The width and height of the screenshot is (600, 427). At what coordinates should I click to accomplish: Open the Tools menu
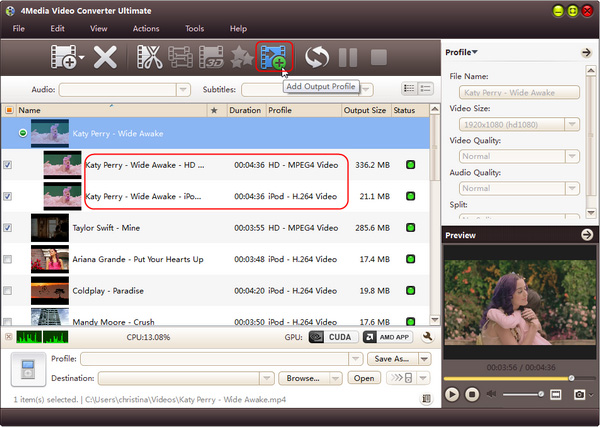[194, 28]
